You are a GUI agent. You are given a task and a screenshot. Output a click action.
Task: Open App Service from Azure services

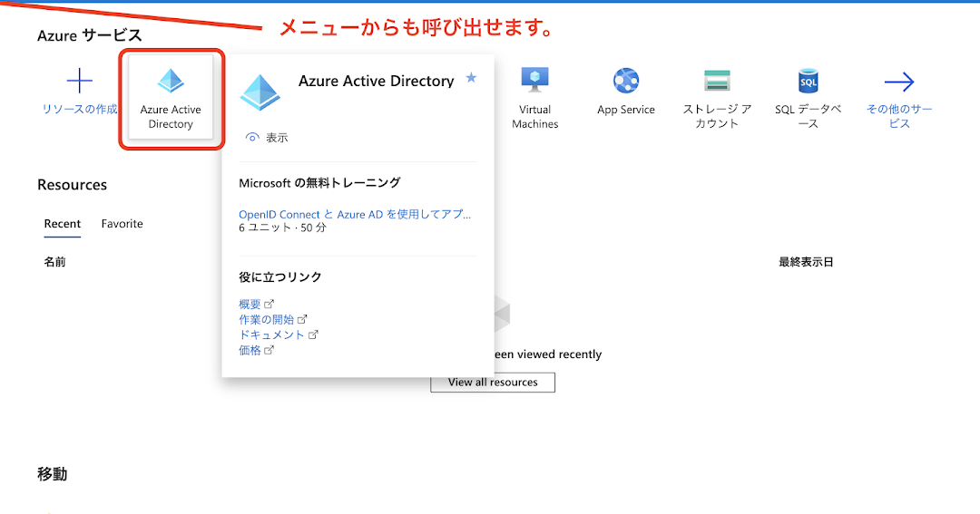pos(625,92)
